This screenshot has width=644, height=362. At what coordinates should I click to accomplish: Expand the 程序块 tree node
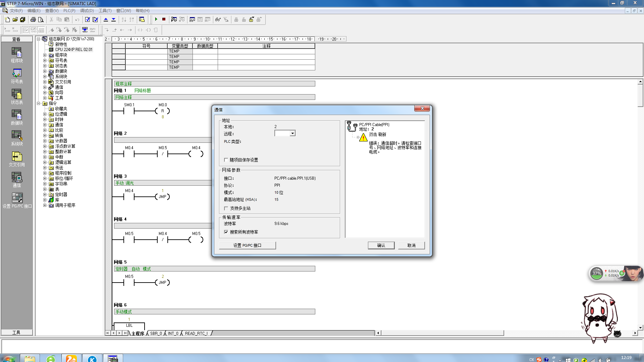45,55
